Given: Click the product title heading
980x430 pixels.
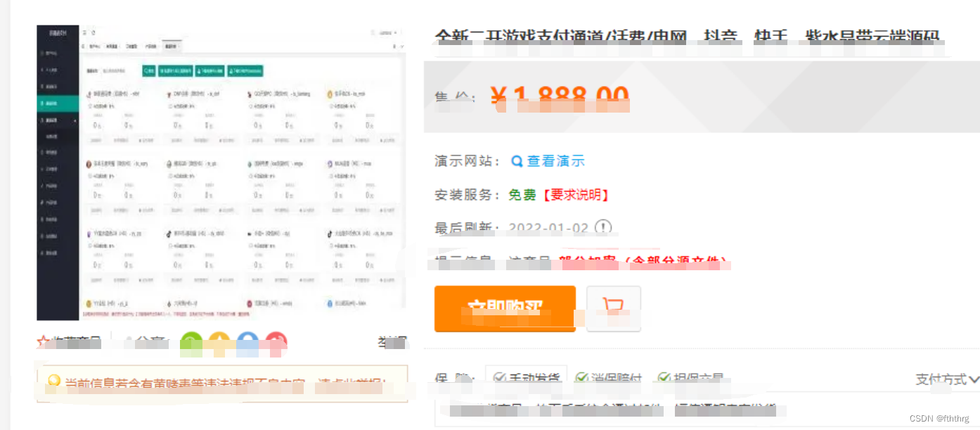Looking at the screenshot, I should pos(688,37).
